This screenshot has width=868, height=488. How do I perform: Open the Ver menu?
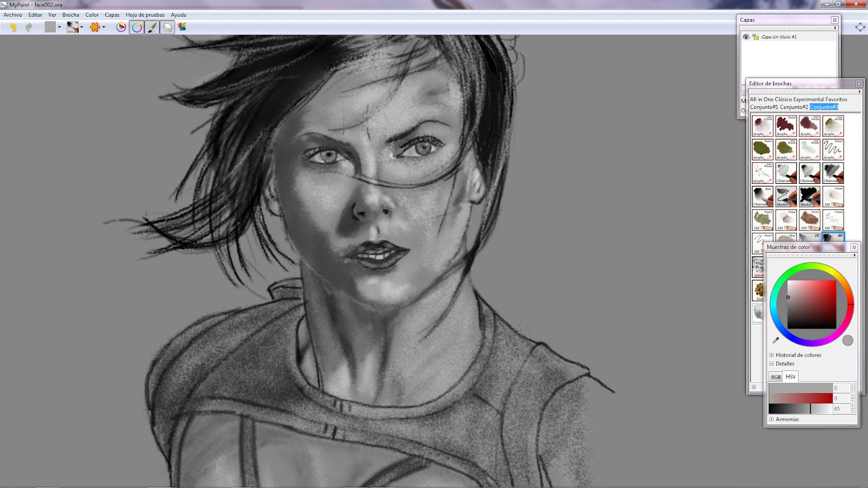52,15
